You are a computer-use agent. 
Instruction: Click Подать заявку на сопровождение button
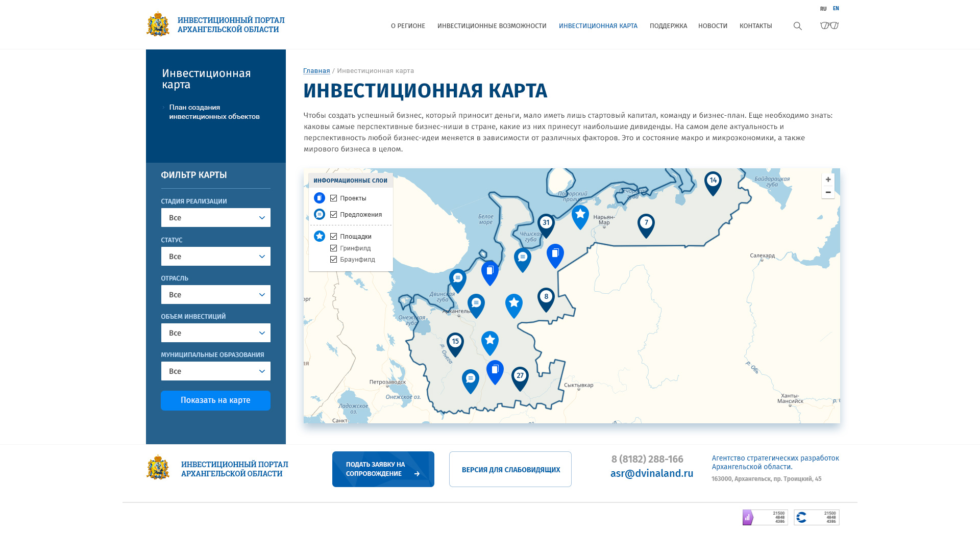tap(383, 469)
